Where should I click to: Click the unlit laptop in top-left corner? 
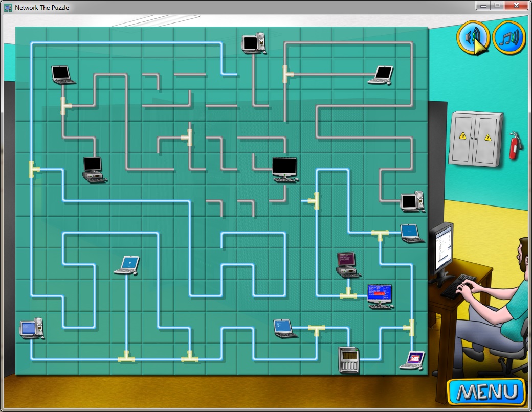point(63,75)
